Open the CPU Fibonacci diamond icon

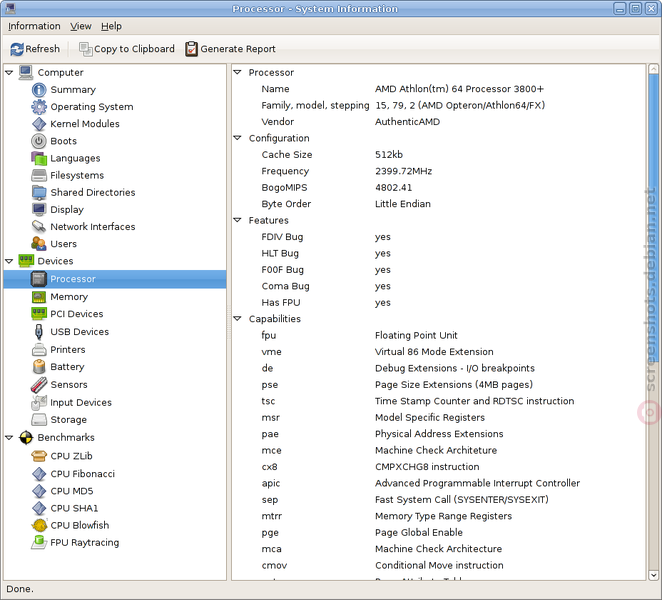(x=39, y=474)
